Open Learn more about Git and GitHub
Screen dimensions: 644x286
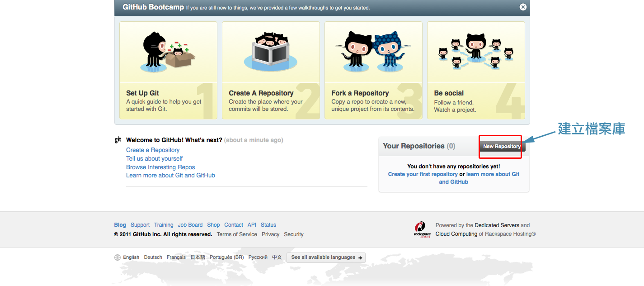coord(170,175)
